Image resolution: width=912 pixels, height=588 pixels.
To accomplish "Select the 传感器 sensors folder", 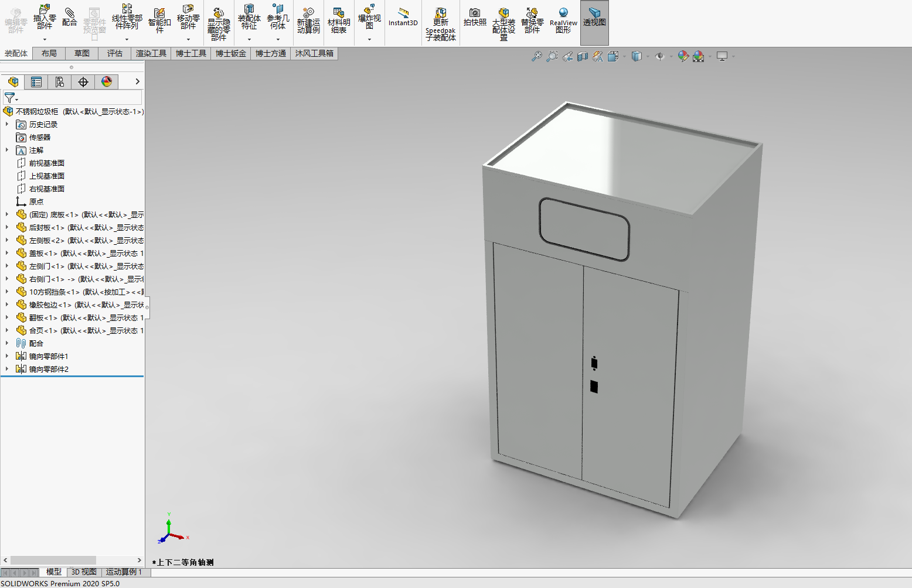I will [33, 137].
